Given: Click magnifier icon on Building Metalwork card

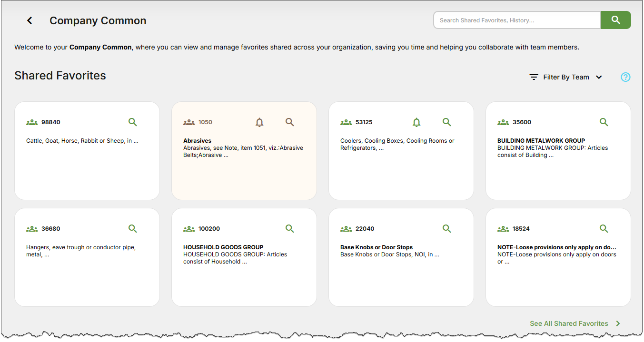Looking at the screenshot, I should (x=604, y=122).
